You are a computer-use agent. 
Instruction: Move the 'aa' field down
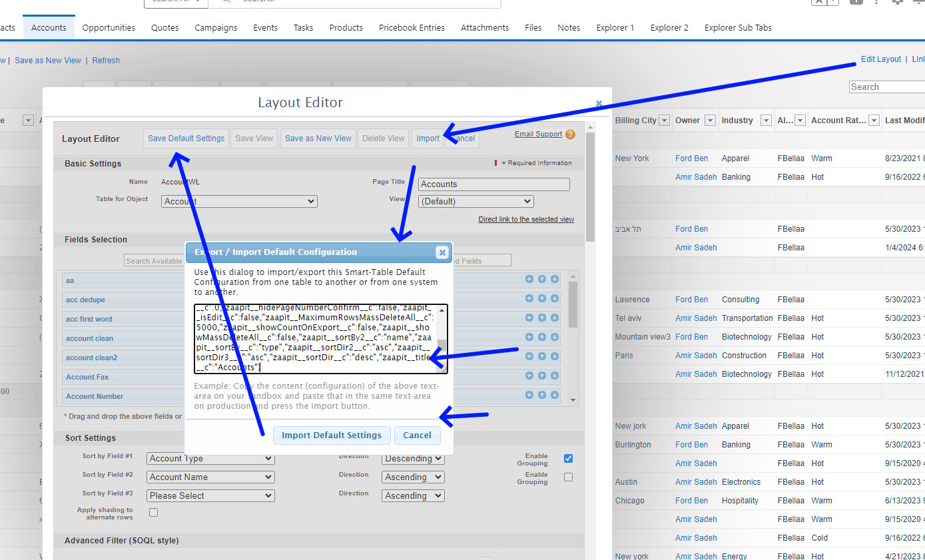pyautogui.click(x=555, y=280)
